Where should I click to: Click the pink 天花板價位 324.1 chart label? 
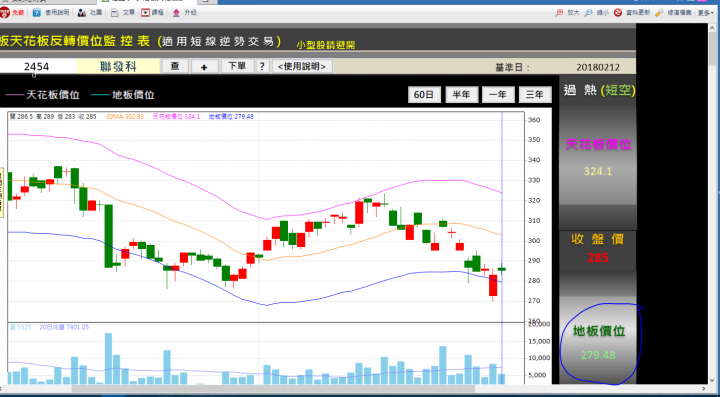(176, 117)
